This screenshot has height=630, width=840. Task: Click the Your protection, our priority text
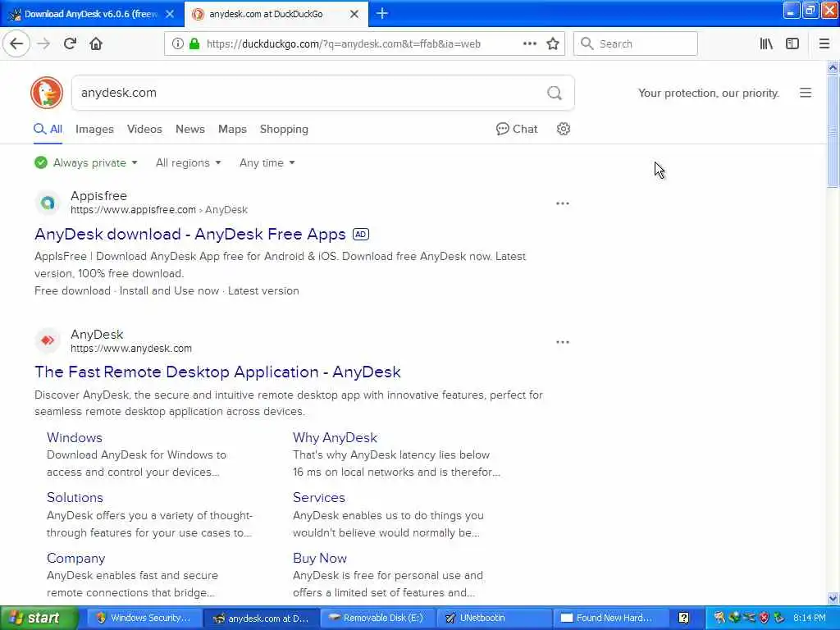pyautogui.click(x=708, y=94)
